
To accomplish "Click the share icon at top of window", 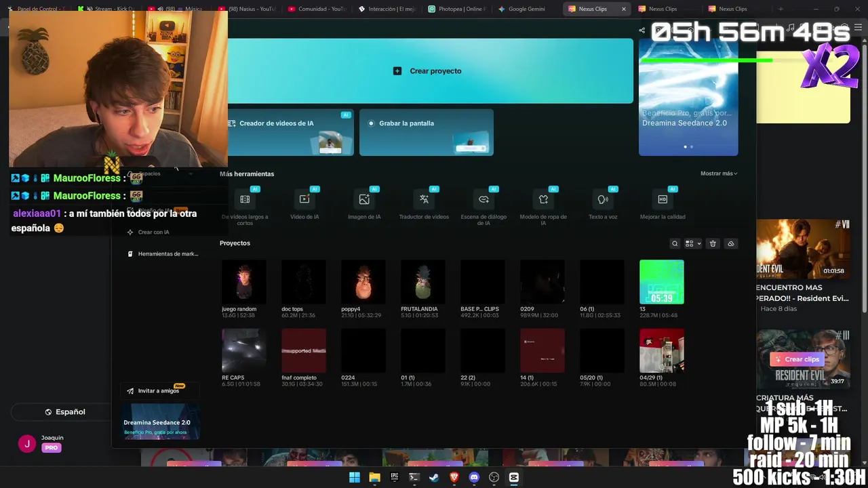I will 642,30.
